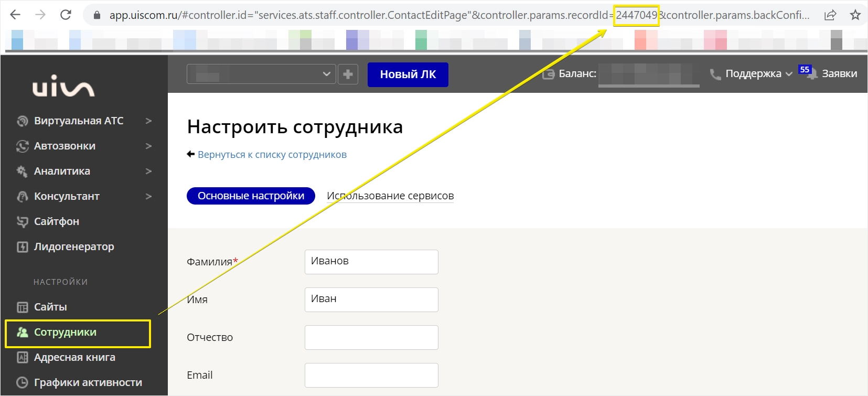Click the UIS logo
The image size is (868, 396).
pyautogui.click(x=63, y=86)
